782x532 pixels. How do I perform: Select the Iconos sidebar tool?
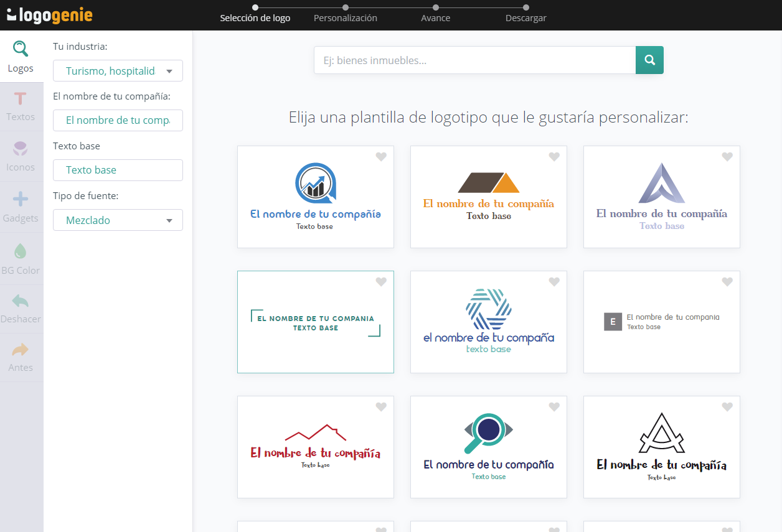(x=21, y=156)
